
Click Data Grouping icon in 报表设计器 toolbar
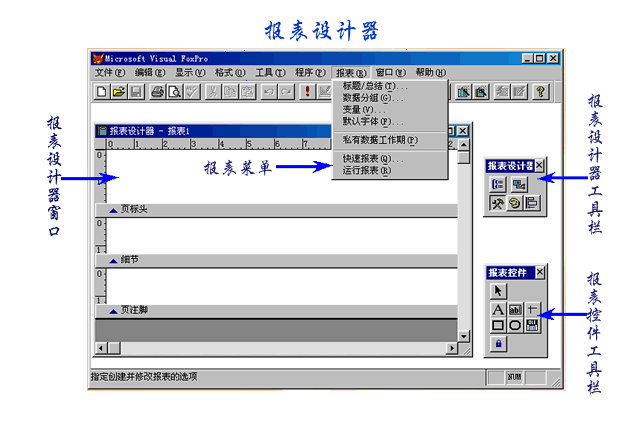coord(498,185)
